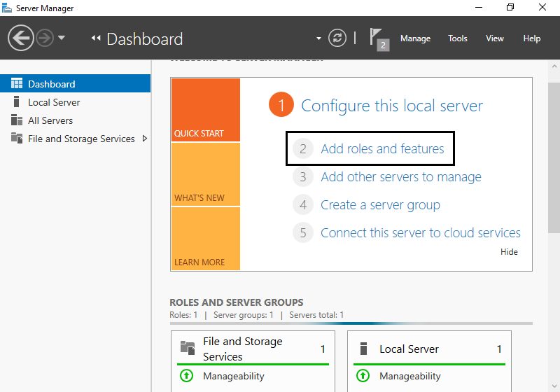Open the Help menu

pyautogui.click(x=532, y=38)
